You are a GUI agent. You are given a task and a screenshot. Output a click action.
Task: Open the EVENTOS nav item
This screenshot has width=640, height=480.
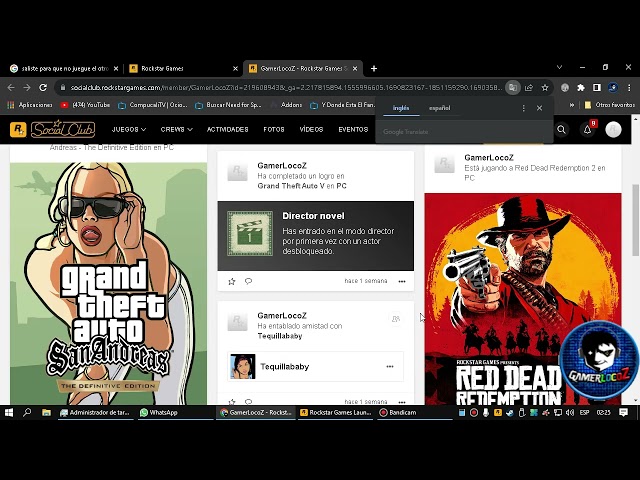point(353,129)
